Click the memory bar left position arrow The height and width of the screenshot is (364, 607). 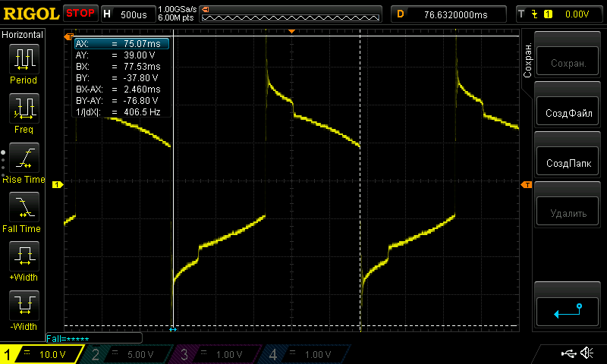click(206, 9)
